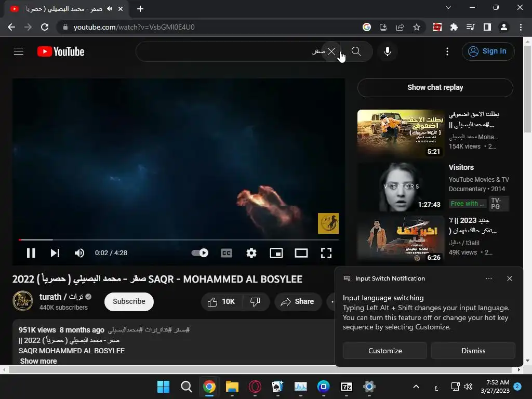Customize input language switching
Viewport: 532px width, 399px height.
point(385,351)
